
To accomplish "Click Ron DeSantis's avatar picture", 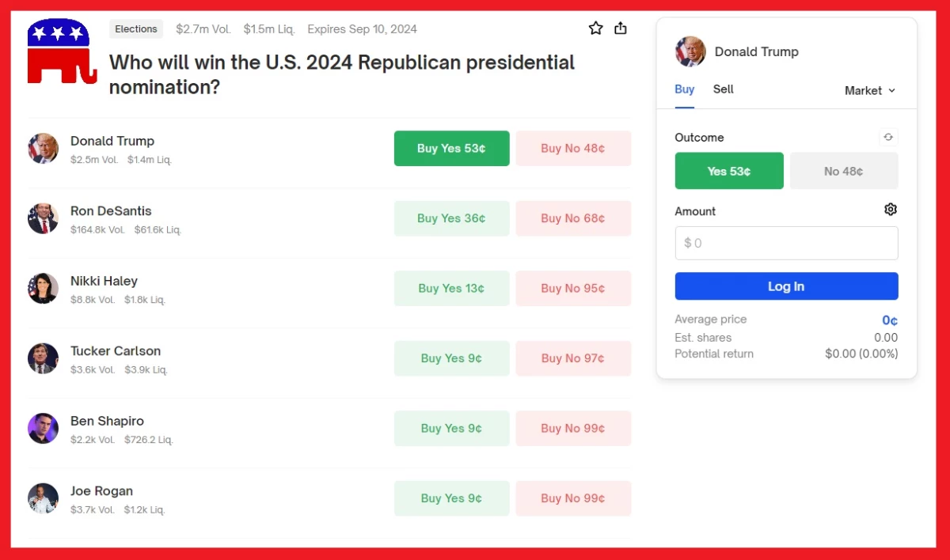I will tap(43, 218).
